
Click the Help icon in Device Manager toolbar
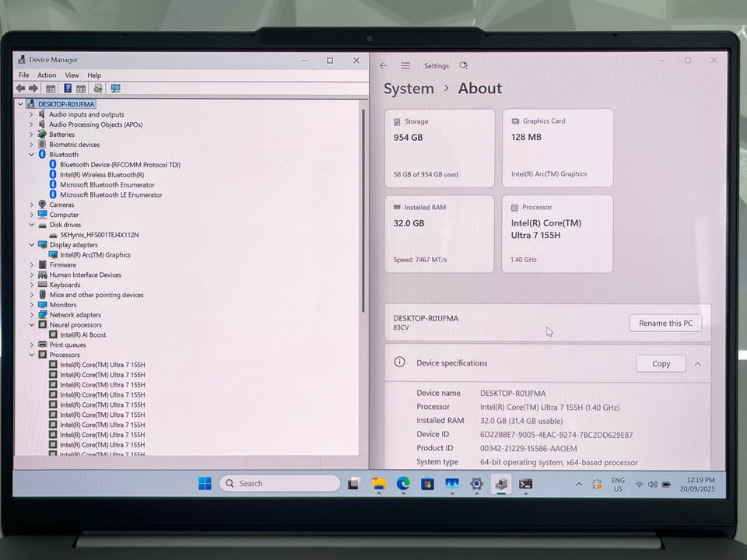point(68,89)
